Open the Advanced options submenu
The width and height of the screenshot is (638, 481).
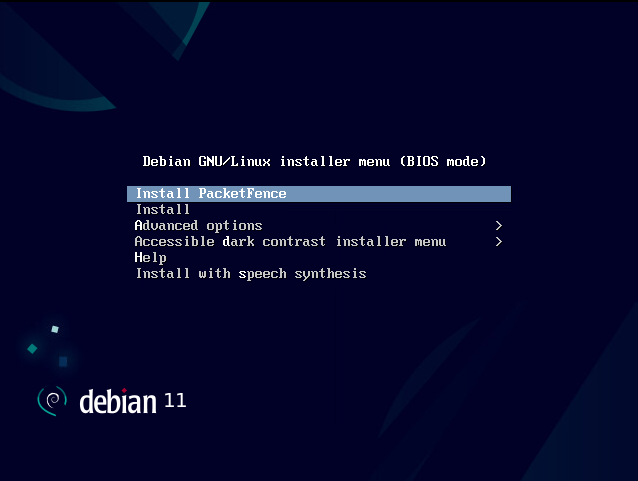[198, 225]
